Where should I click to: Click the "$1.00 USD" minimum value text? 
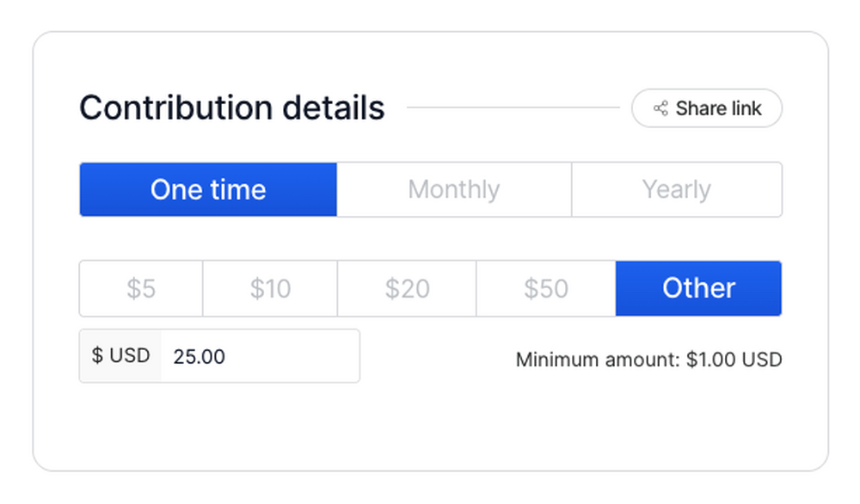[x=734, y=360]
